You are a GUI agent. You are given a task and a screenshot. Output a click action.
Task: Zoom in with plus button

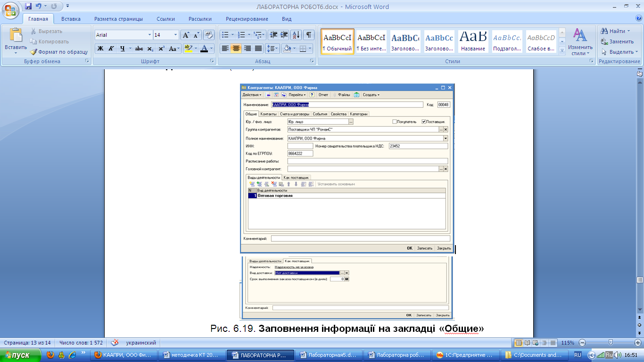click(x=638, y=343)
